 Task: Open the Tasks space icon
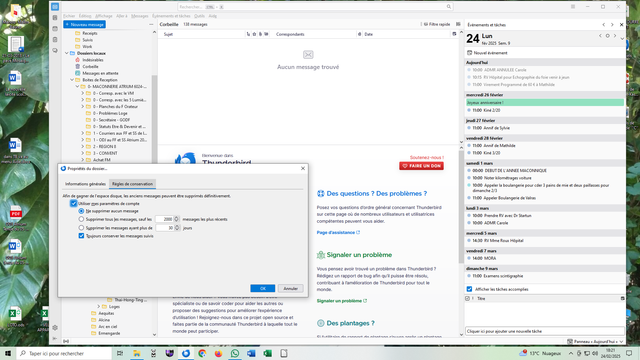coord(55,40)
